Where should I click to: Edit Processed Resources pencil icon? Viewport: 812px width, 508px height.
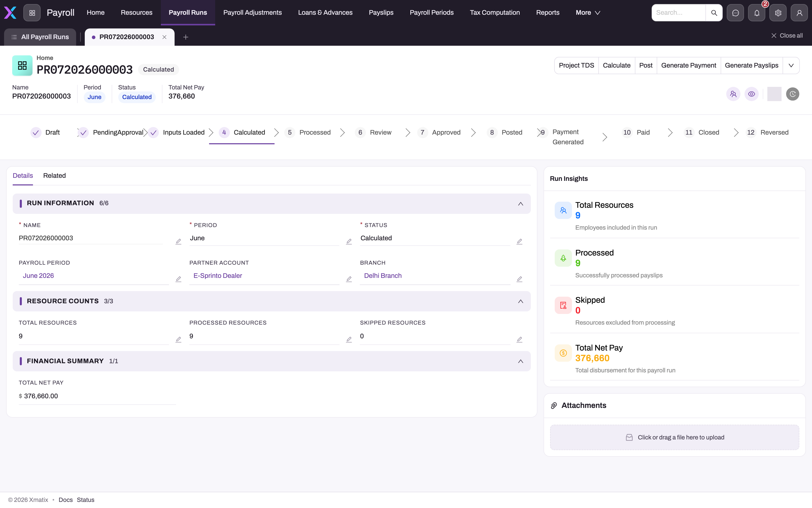tap(349, 340)
